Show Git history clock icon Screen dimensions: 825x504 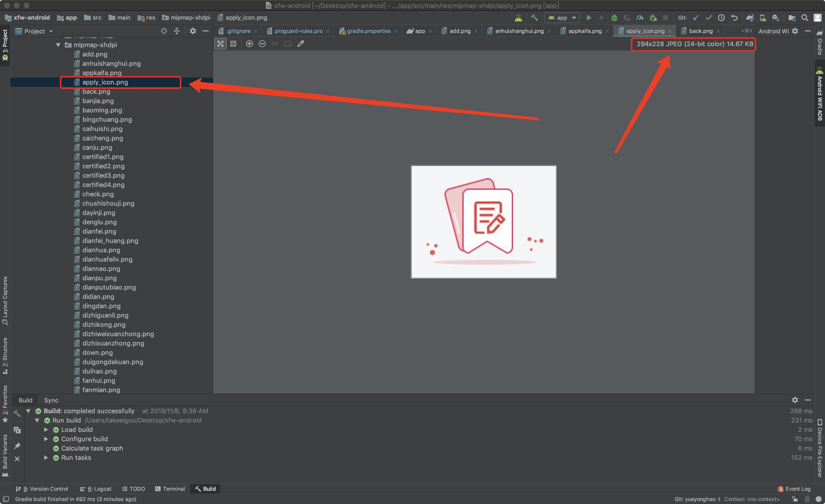tap(722, 18)
